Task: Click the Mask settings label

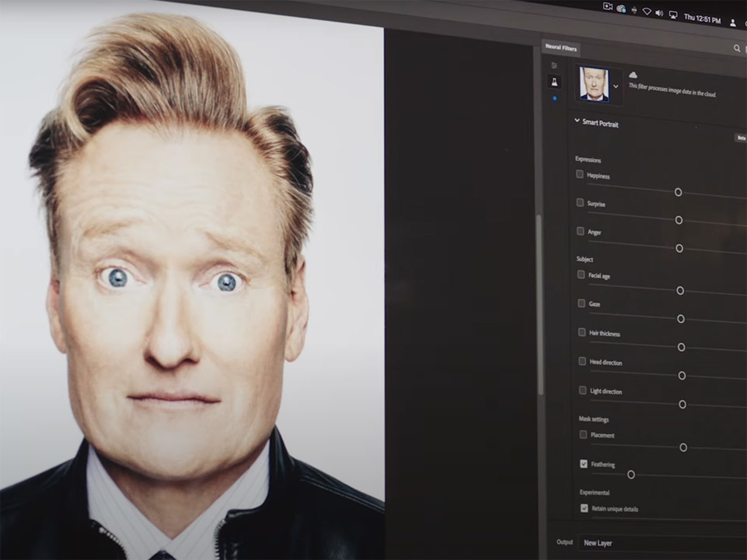Action: (x=594, y=419)
